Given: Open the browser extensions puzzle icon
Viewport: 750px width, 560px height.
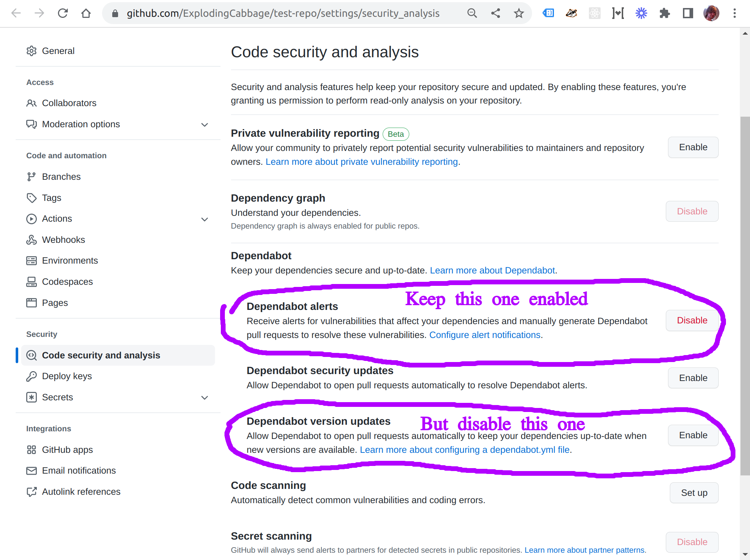Looking at the screenshot, I should pos(664,13).
